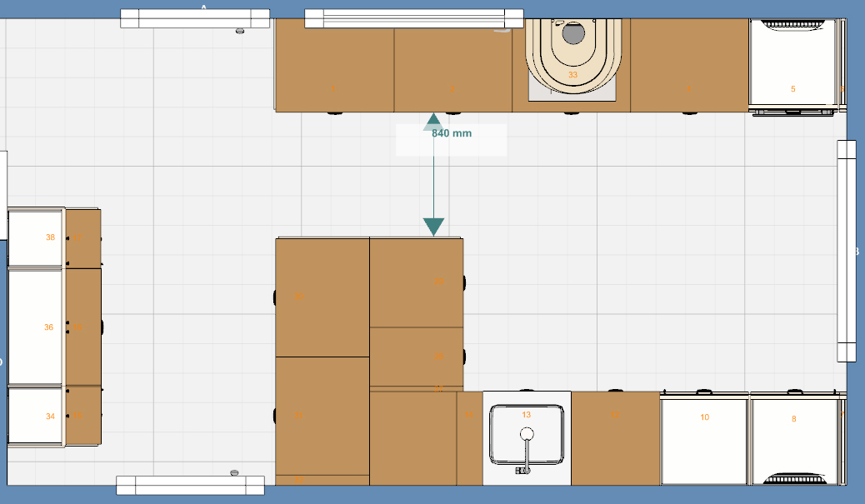Select the large white unit numbered 36
This screenshot has height=504, width=865.
click(35, 327)
